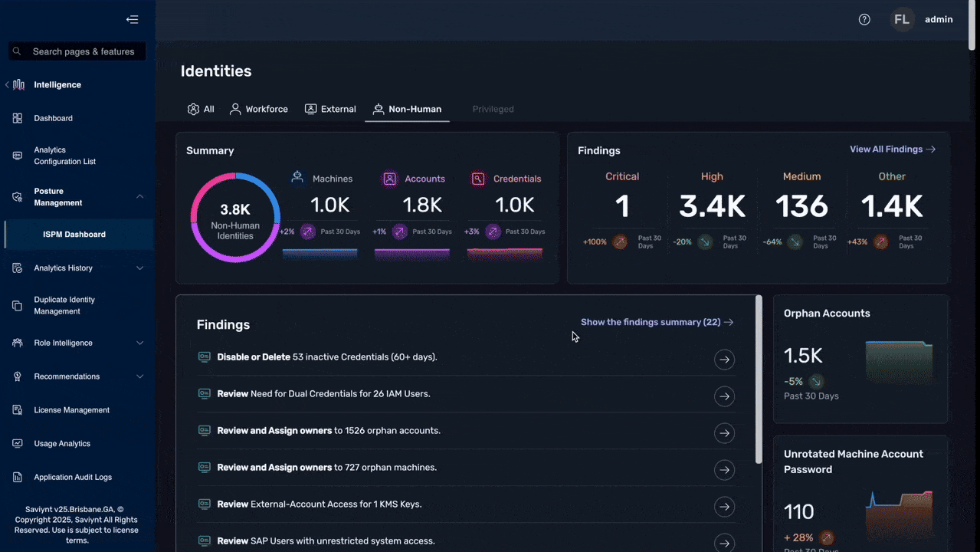Open the View All Findings link
The width and height of the screenshot is (980, 552).
coord(893,149)
